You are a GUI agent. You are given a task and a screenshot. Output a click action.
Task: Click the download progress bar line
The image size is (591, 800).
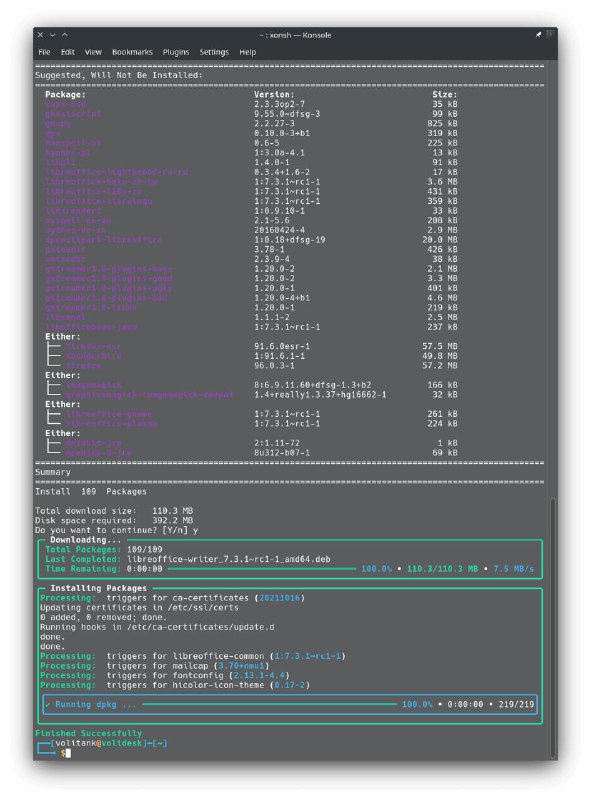[262, 568]
